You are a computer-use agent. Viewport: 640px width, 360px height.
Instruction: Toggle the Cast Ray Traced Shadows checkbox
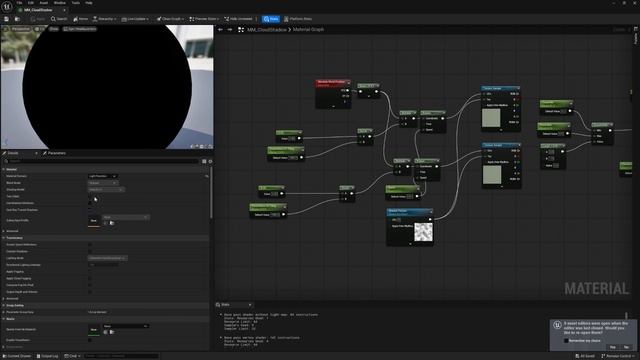point(90,210)
